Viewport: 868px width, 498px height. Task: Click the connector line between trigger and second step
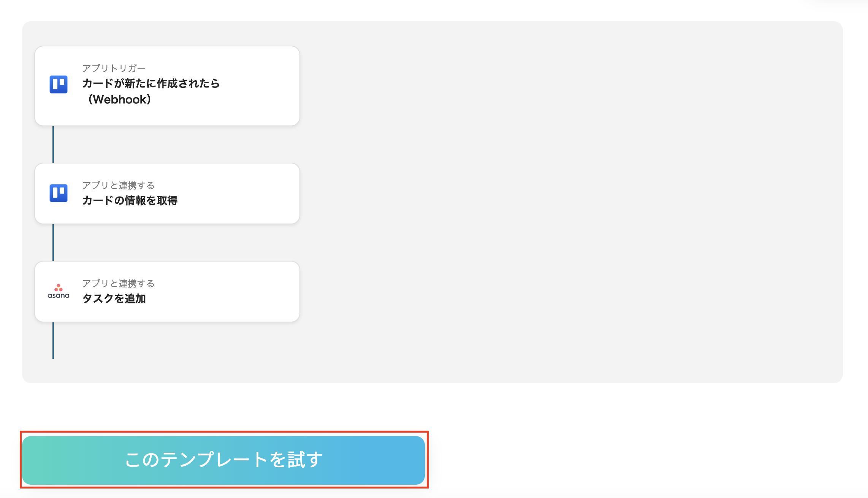[53, 144]
